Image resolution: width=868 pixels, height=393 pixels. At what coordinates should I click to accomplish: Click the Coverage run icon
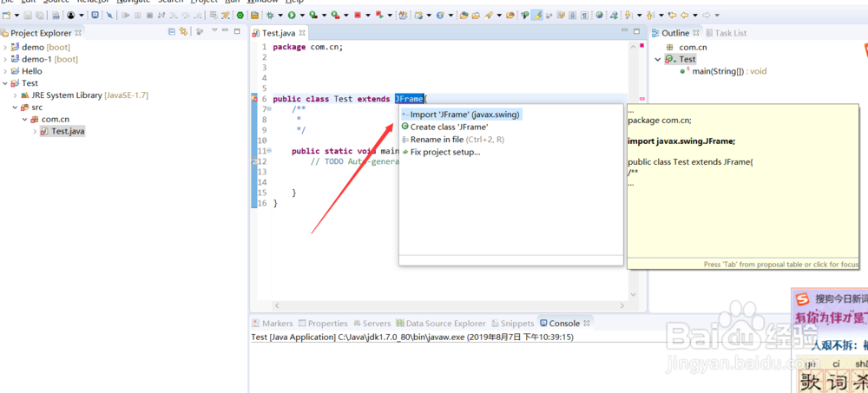tap(313, 15)
